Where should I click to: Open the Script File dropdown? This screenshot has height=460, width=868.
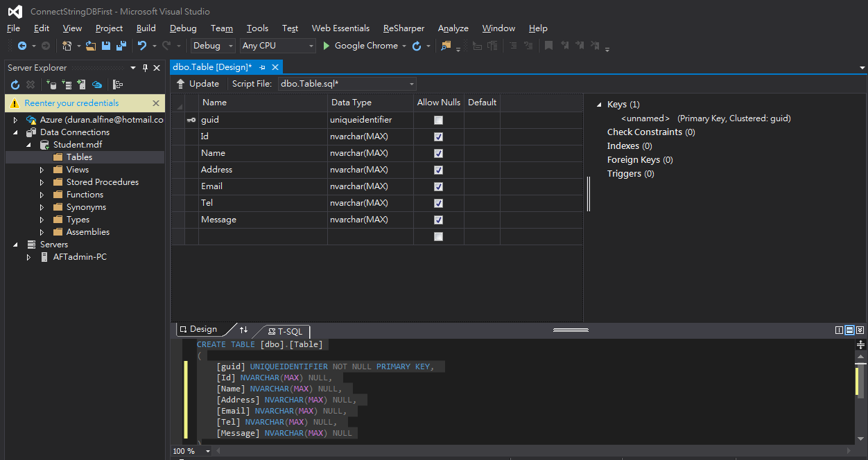(412, 84)
